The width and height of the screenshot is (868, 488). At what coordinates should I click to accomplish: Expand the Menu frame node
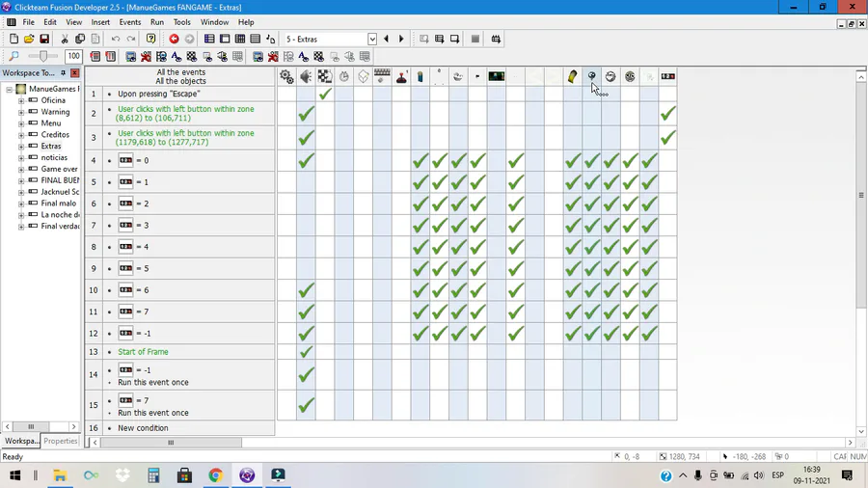point(21,123)
